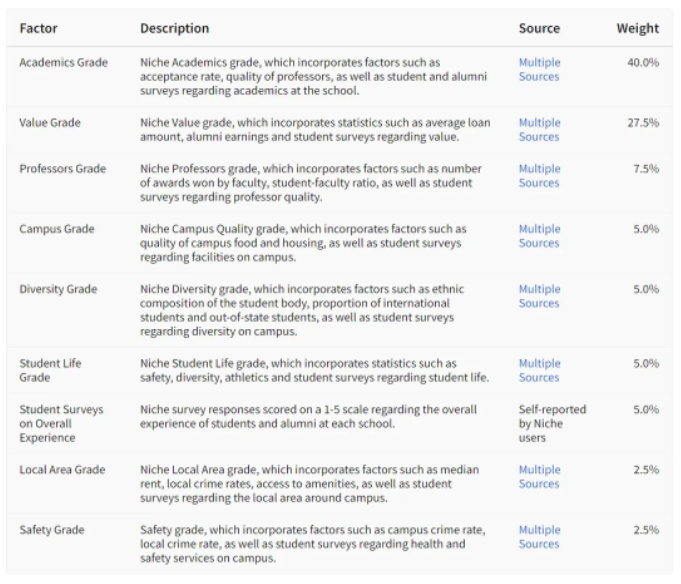Select the Academics Grade factor cell
Image resolution: width=681 pixels, height=584 pixels.
(x=63, y=63)
